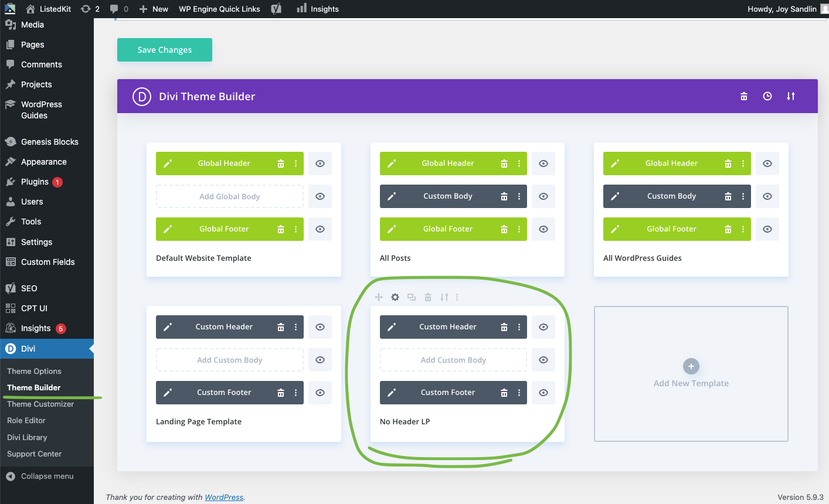Screen dimensions: 829x504
Task: Click Add New Template card
Action: point(691,374)
